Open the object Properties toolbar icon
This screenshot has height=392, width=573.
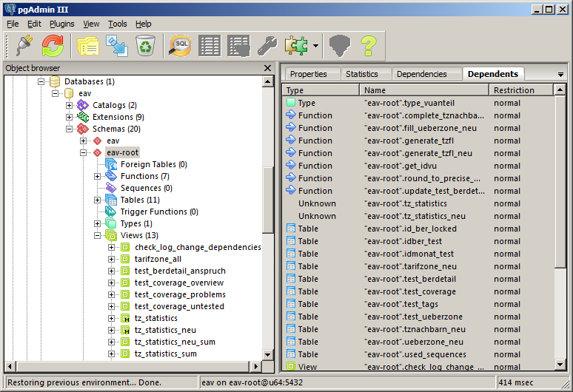click(x=88, y=46)
